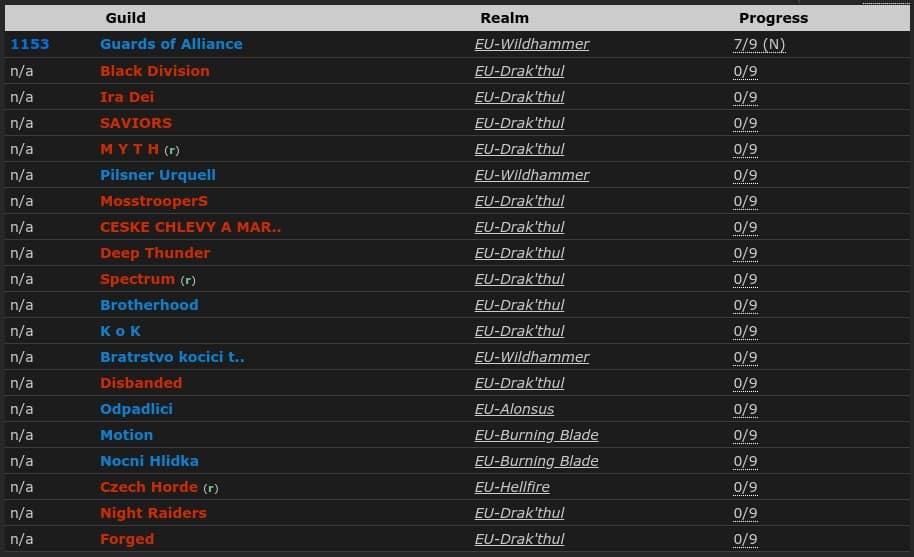Image resolution: width=914 pixels, height=557 pixels.
Task: Click the Progress column header
Action: (x=774, y=18)
